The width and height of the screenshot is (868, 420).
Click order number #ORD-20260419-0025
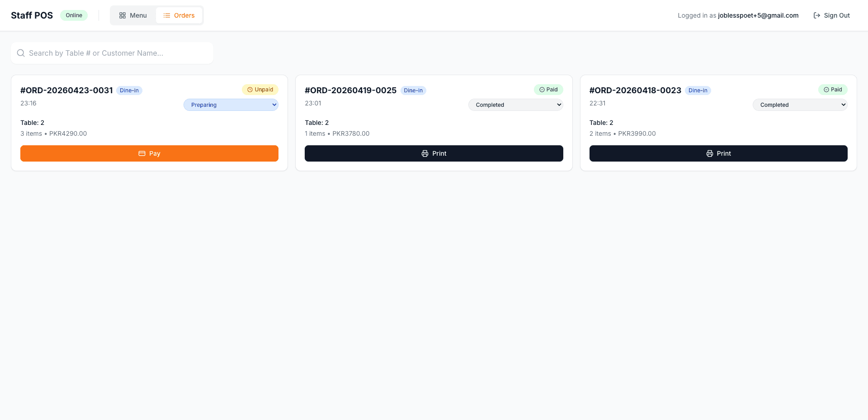tap(350, 90)
